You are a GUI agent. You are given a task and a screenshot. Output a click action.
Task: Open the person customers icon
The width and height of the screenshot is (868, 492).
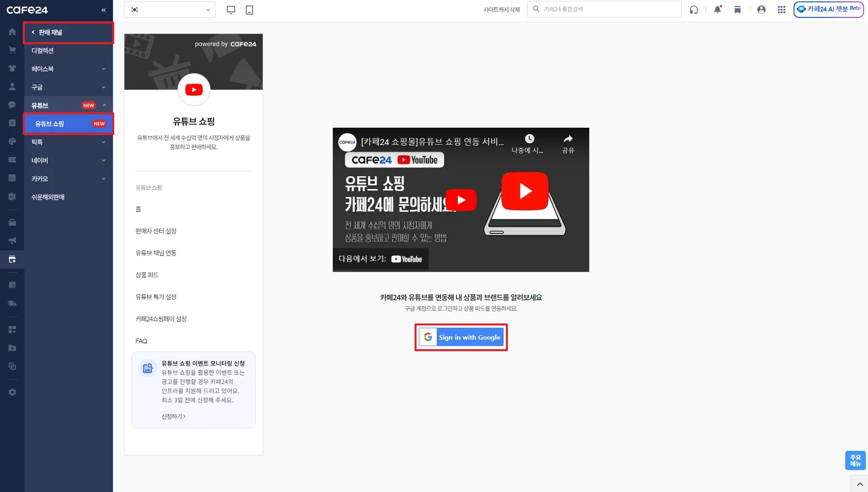12,87
